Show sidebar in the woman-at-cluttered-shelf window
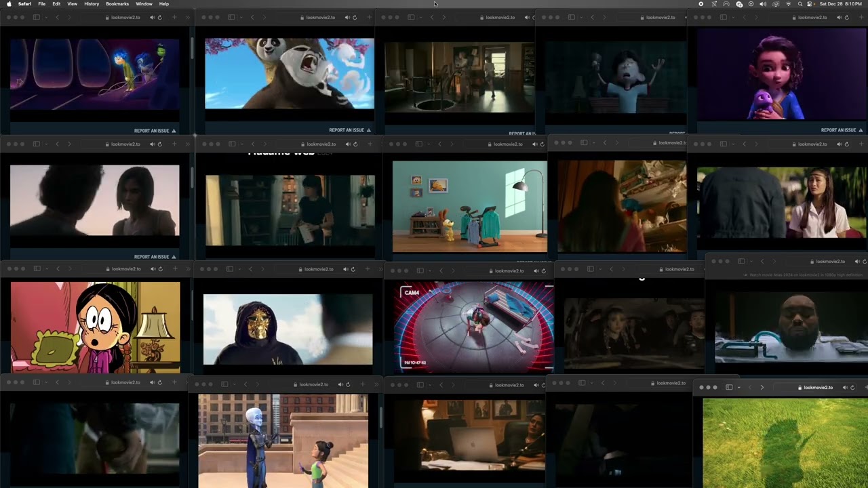This screenshot has width=868, height=488. [x=584, y=142]
